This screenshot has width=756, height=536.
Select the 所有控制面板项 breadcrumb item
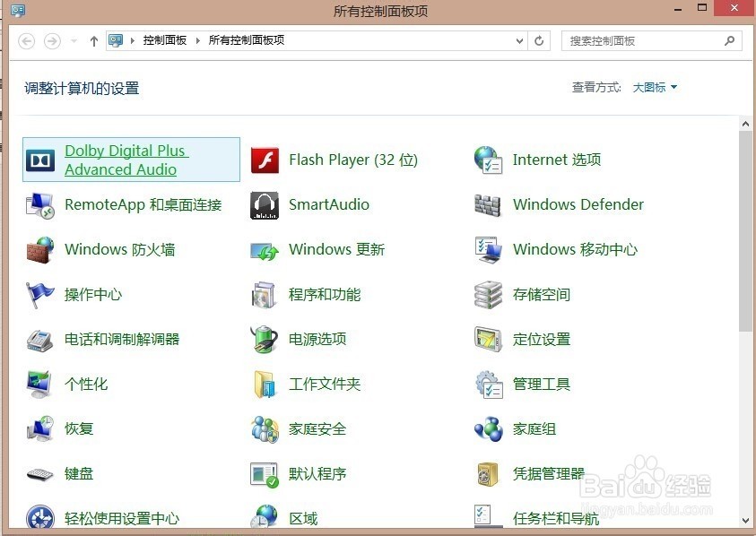247,40
